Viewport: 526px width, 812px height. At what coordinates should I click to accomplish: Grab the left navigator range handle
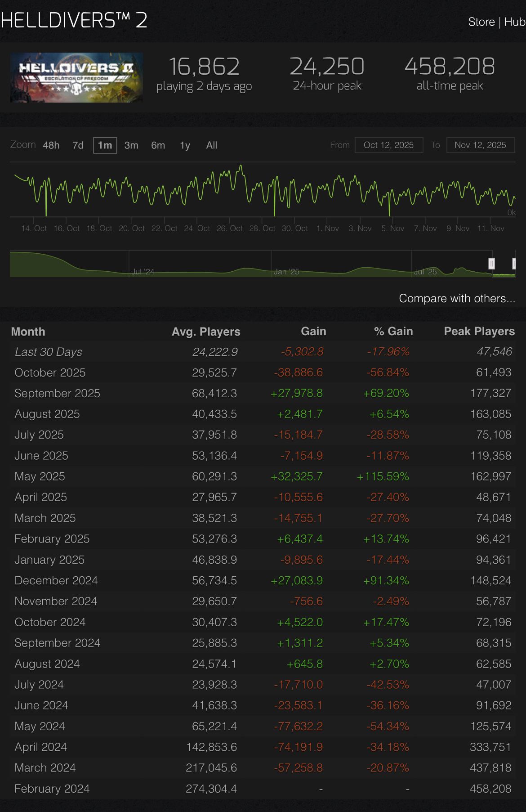492,264
